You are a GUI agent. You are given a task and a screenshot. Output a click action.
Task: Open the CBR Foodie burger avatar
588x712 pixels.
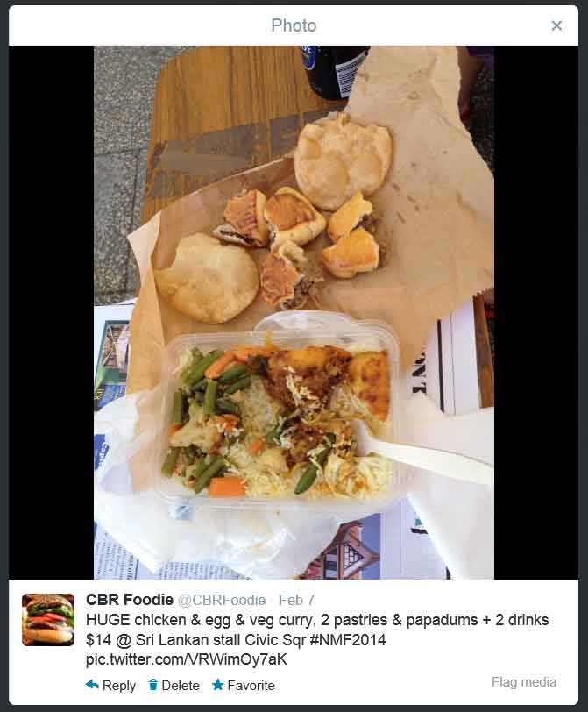coord(48,619)
